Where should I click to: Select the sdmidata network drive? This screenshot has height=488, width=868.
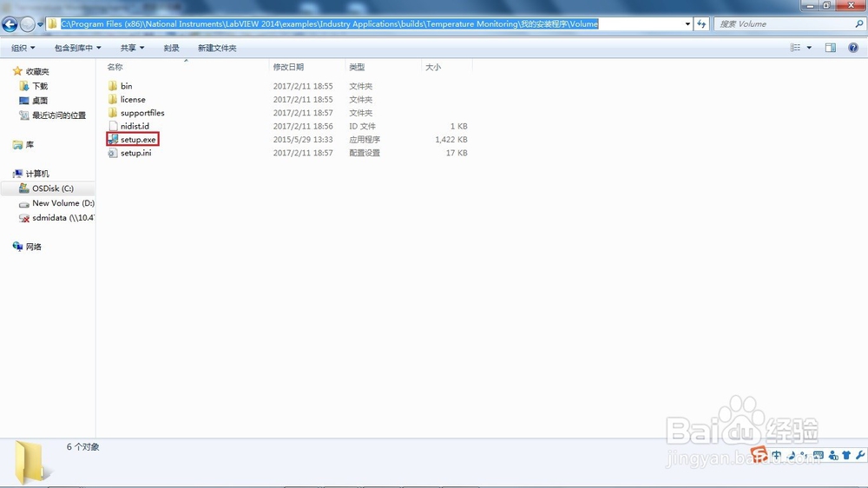click(62, 218)
